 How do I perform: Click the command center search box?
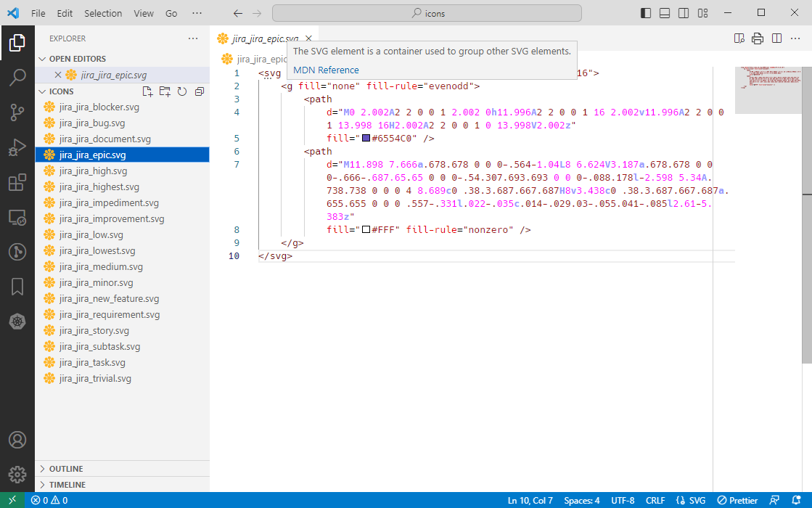(x=427, y=14)
